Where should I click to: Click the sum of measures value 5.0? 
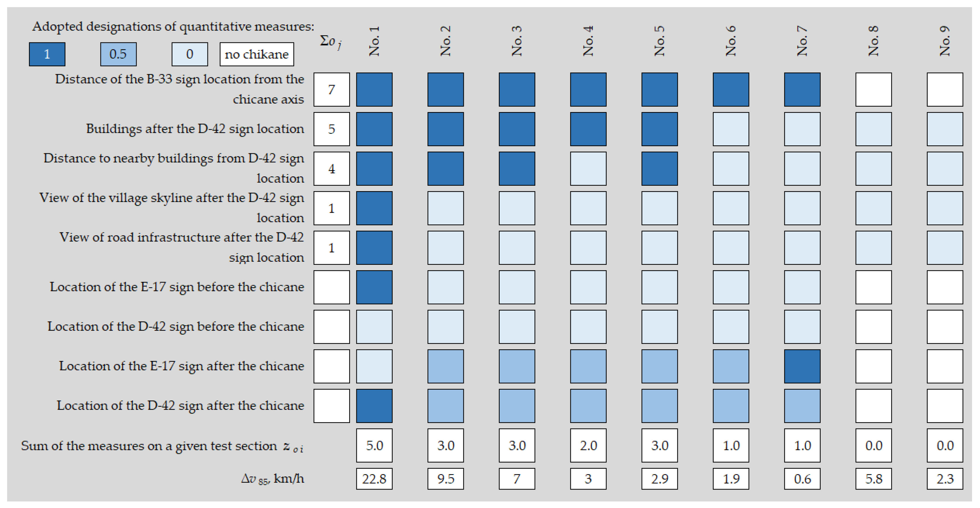coord(374,445)
